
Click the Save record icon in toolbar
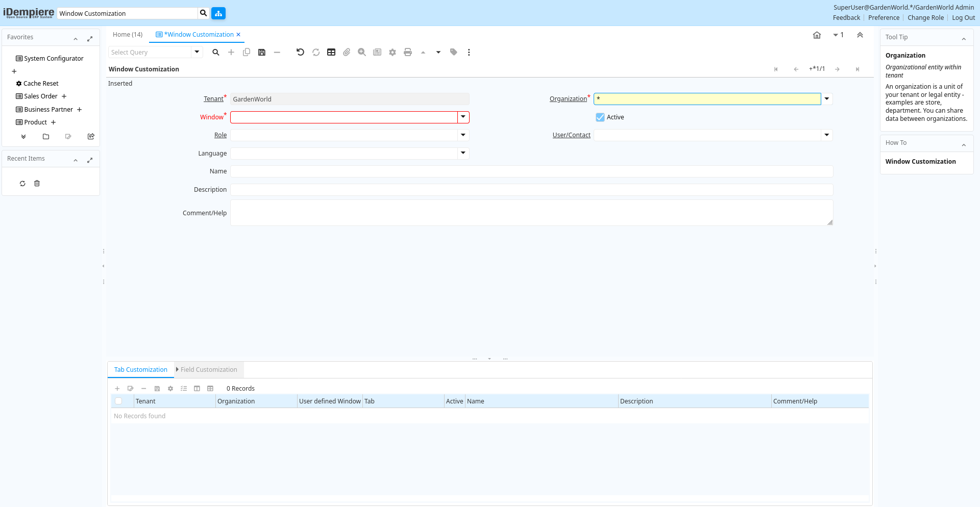click(x=262, y=52)
